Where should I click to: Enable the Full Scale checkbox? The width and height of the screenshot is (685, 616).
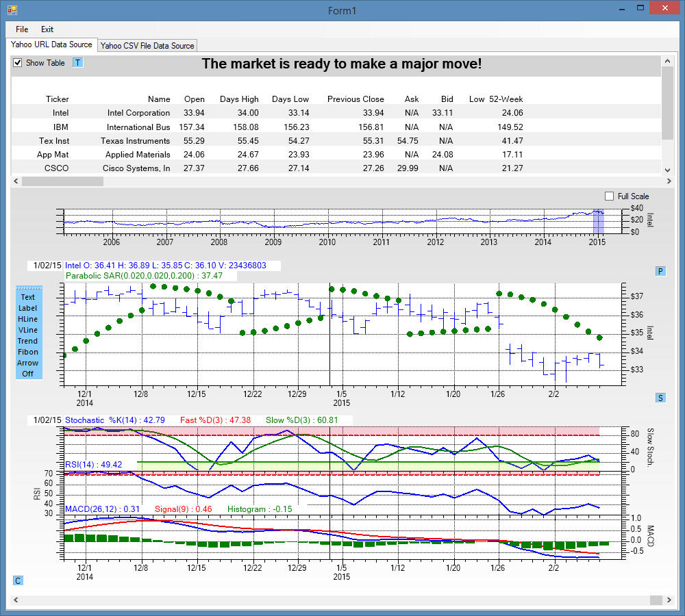pos(609,196)
